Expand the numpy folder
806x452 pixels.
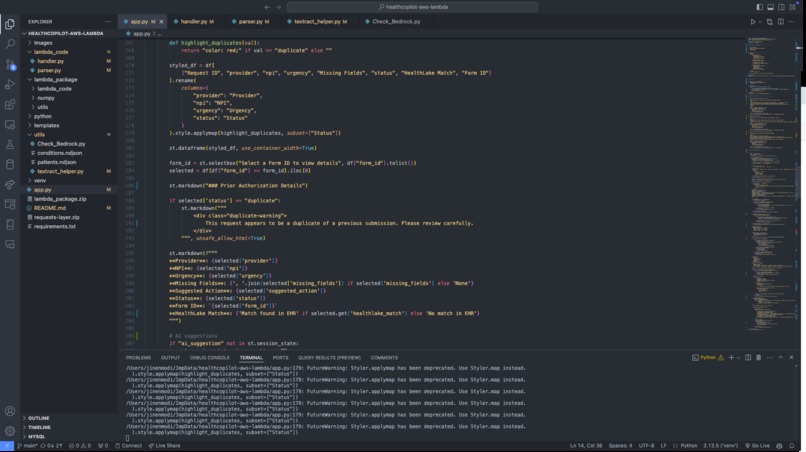[x=46, y=98]
